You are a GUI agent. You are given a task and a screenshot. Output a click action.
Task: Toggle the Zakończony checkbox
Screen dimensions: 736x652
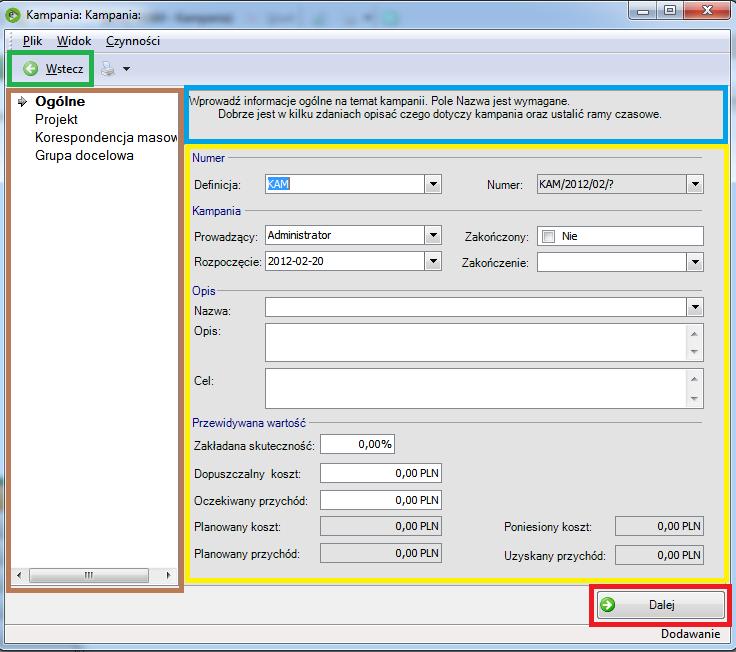(x=548, y=236)
